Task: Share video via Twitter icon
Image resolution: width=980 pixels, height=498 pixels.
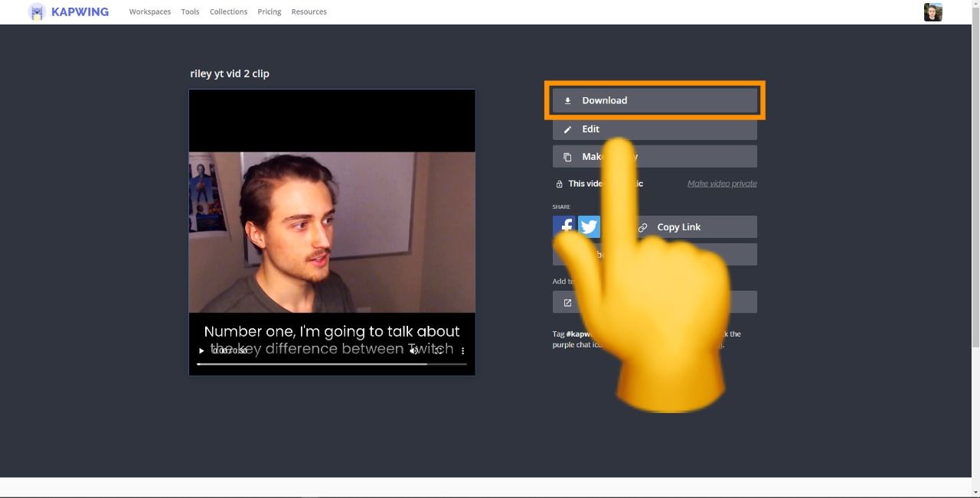Action: click(x=589, y=226)
